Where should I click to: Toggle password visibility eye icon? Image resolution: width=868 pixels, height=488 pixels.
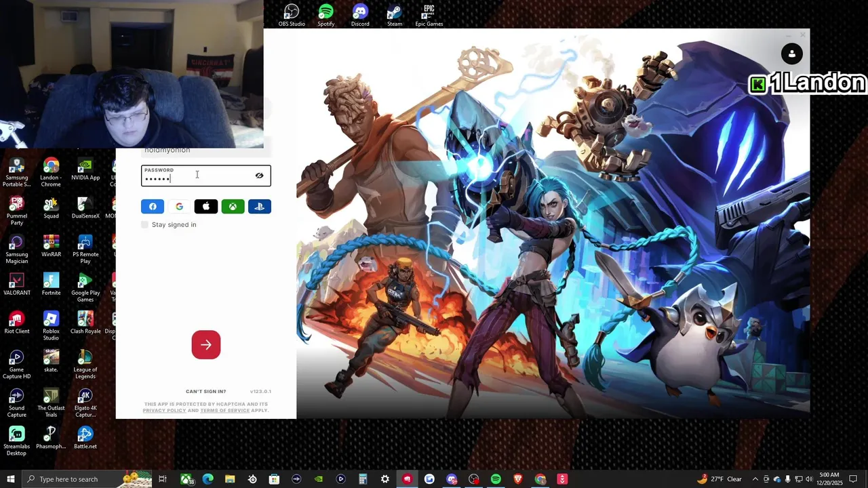259,176
